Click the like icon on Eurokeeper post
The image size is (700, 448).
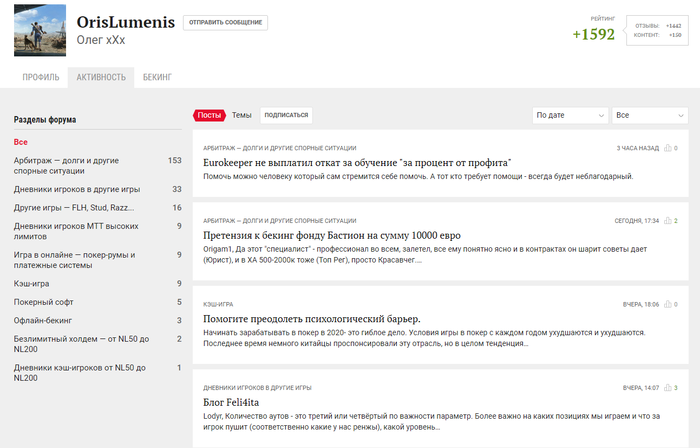pos(668,148)
